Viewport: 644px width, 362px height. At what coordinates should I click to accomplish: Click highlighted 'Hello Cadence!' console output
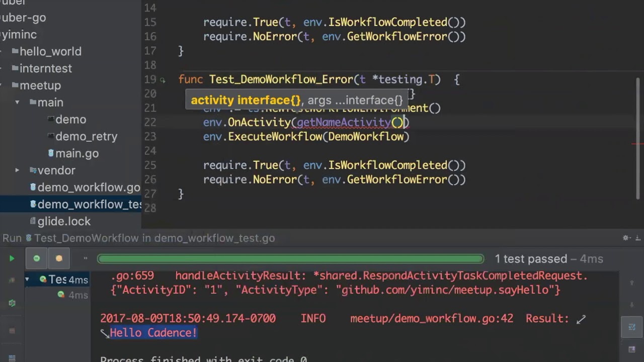click(153, 333)
